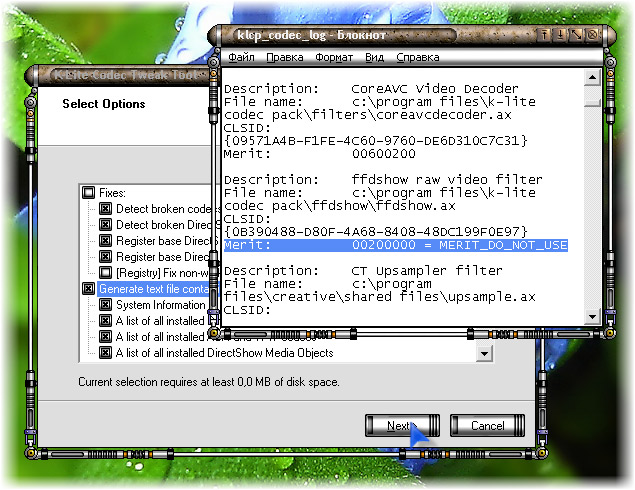Screen dimensions: 635x490
Task: Open the Справка menu in Notepad
Action: tap(418, 57)
